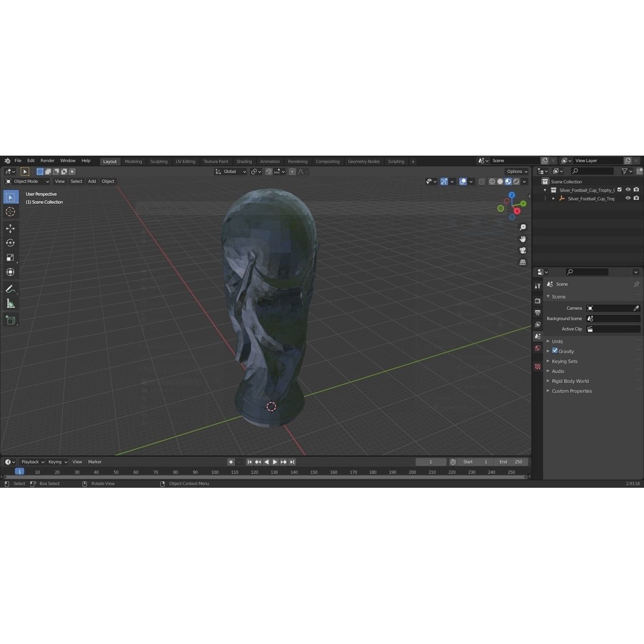Viewport: 644px width, 644px height.
Task: Activate the 3D Cursor tool
Action: click(11, 212)
